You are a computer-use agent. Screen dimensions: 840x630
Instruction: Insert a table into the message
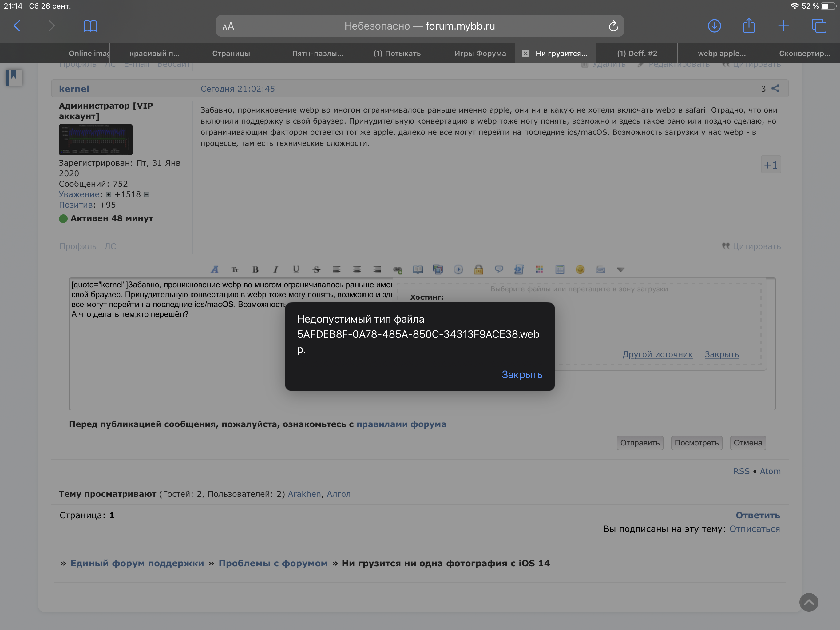point(560,269)
